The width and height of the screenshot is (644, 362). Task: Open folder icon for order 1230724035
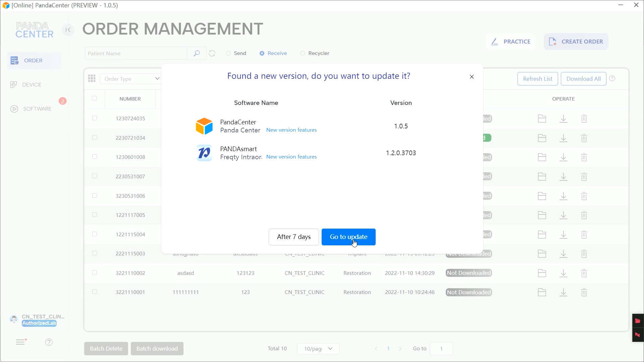542,119
